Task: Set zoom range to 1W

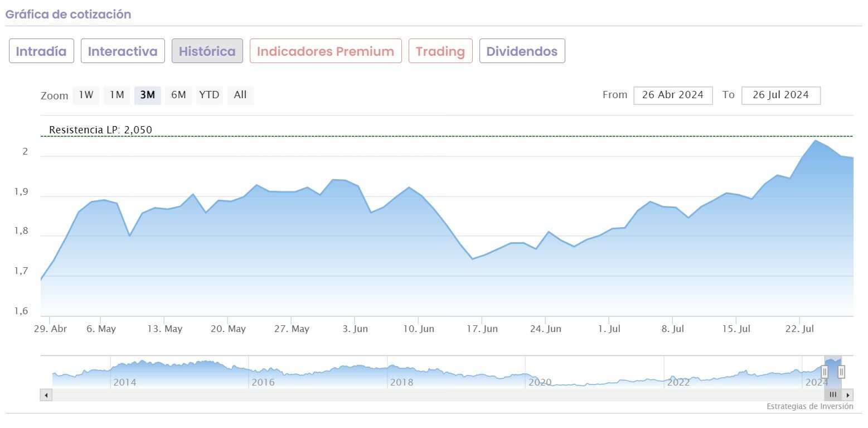Action: click(86, 95)
